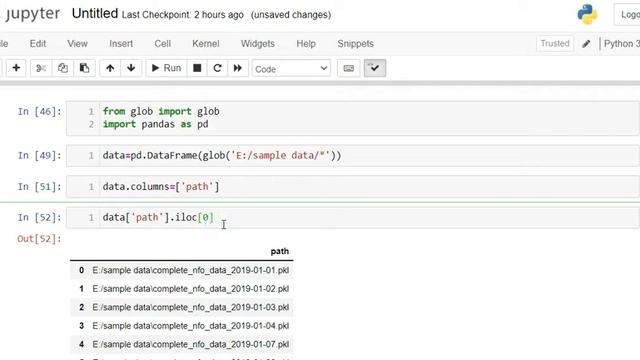Open the Help menu
The height and width of the screenshot is (360, 640).
pos(306,44)
